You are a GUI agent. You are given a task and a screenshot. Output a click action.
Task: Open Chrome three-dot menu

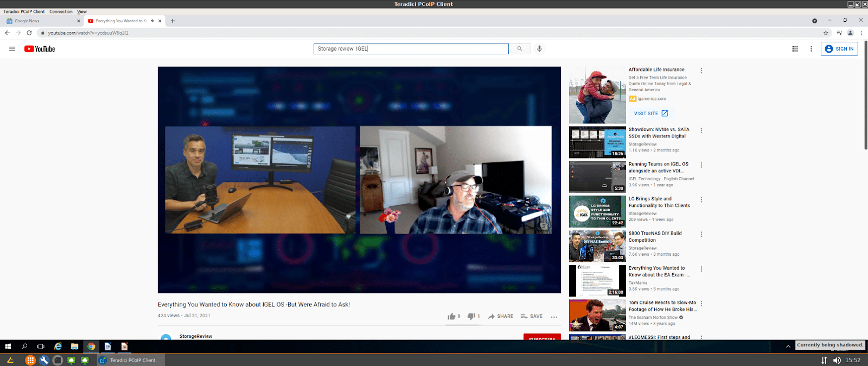(x=861, y=33)
